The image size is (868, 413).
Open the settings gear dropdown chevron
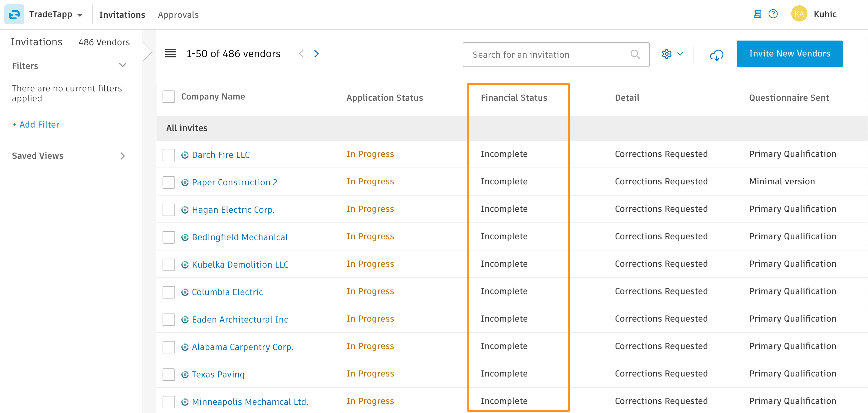(x=680, y=54)
